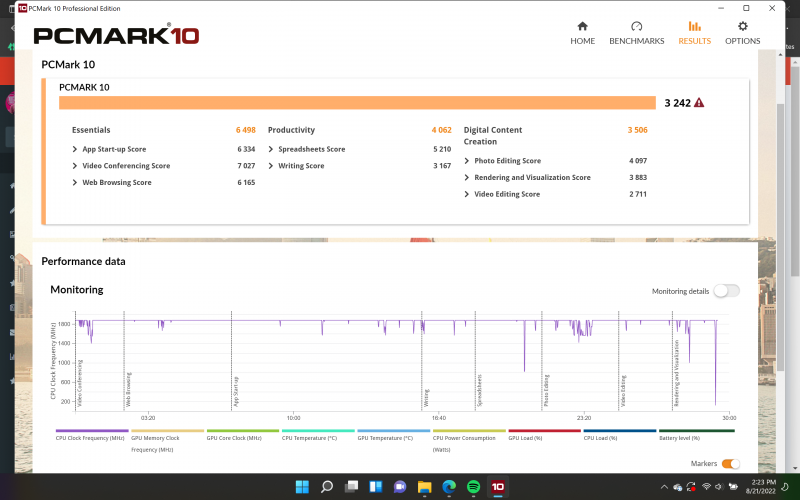Click the Spreadsheets marker in the chart
The height and width of the screenshot is (500, 800).
pyautogui.click(x=480, y=390)
